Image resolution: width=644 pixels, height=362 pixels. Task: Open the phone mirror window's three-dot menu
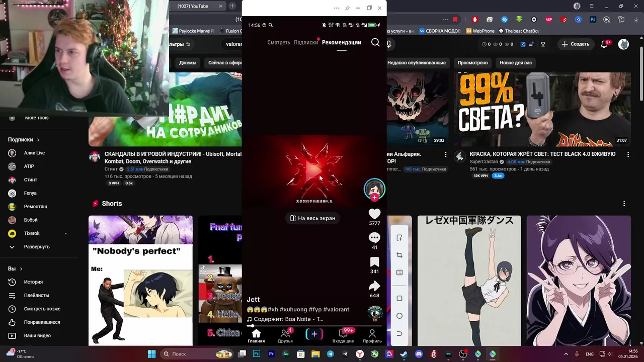[337, 8]
